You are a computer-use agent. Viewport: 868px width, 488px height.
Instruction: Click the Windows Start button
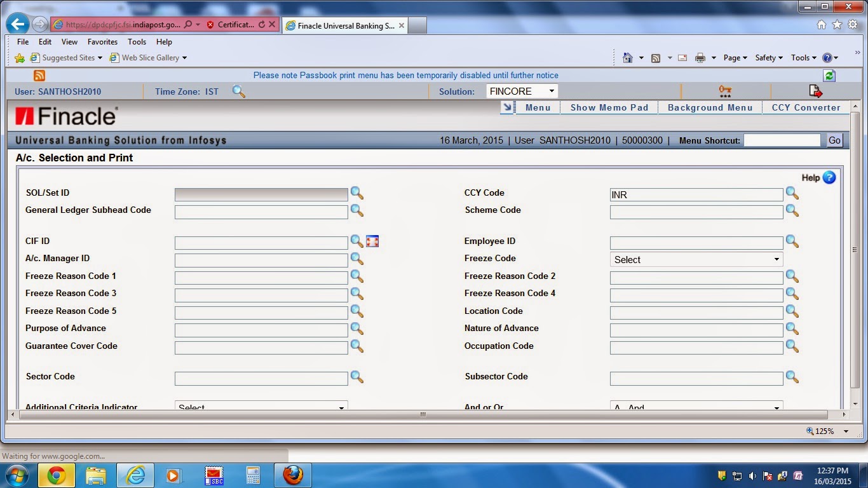pyautogui.click(x=17, y=475)
